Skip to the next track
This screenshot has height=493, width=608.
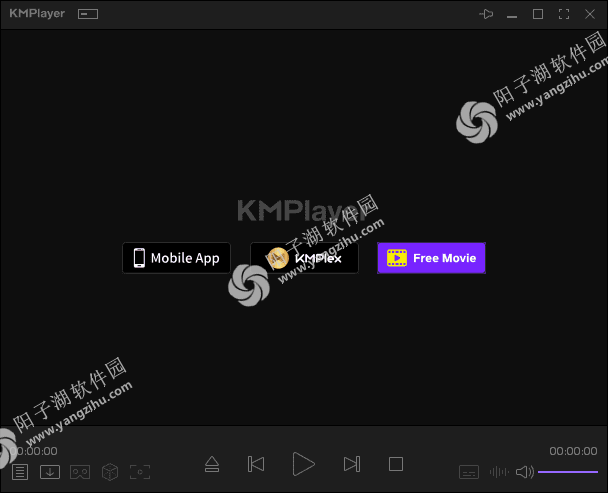(x=352, y=464)
